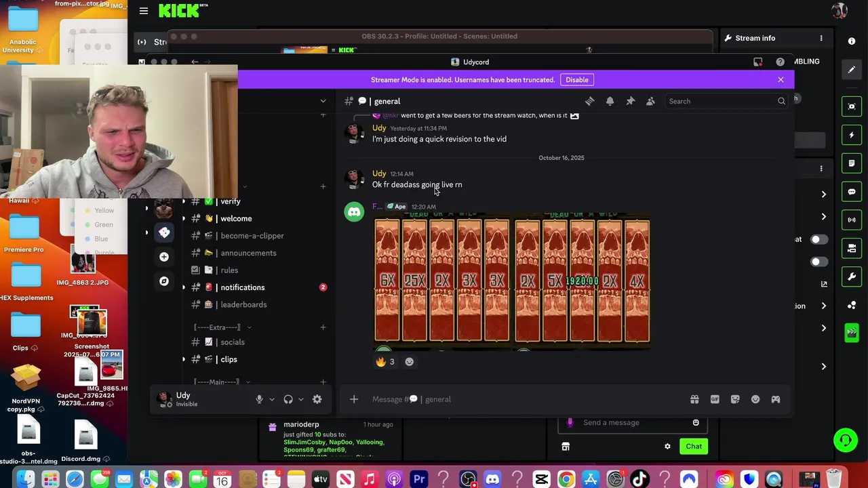
Task: Add a server with plus icon
Action: tap(164, 257)
